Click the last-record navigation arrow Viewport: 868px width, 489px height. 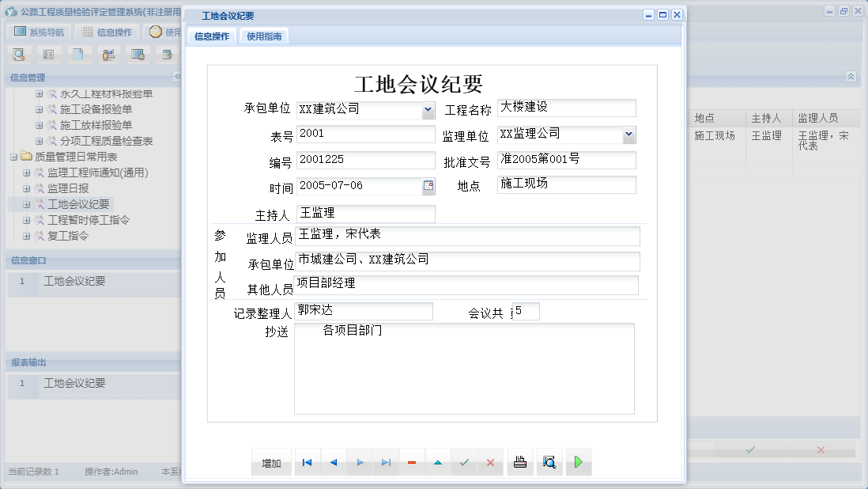point(386,461)
